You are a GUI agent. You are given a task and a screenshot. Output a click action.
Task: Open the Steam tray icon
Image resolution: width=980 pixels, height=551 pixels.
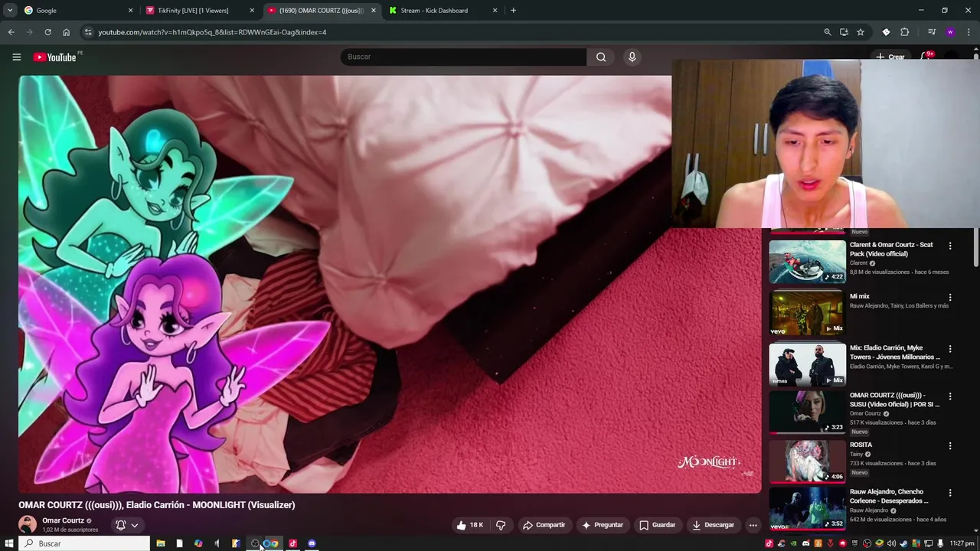tap(903, 543)
